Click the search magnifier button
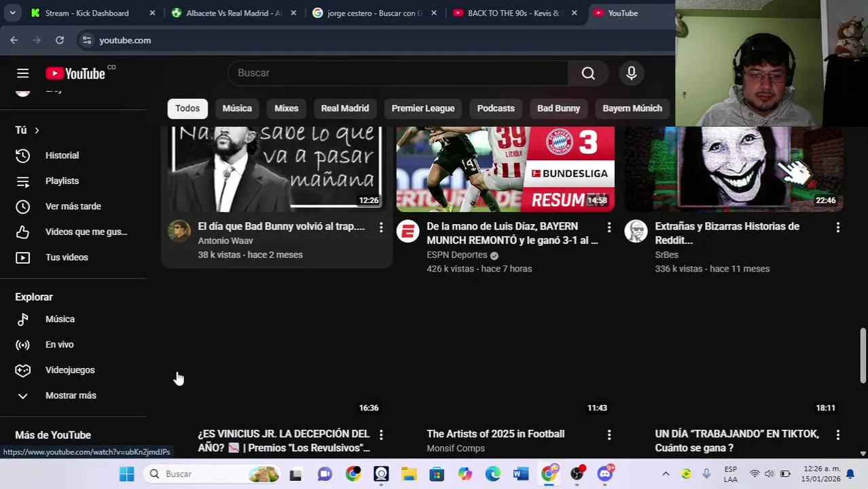This screenshot has height=489, width=868. click(588, 73)
